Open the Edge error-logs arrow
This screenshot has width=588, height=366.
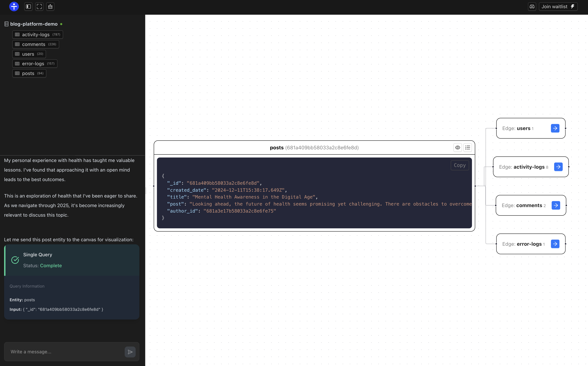[555, 244]
